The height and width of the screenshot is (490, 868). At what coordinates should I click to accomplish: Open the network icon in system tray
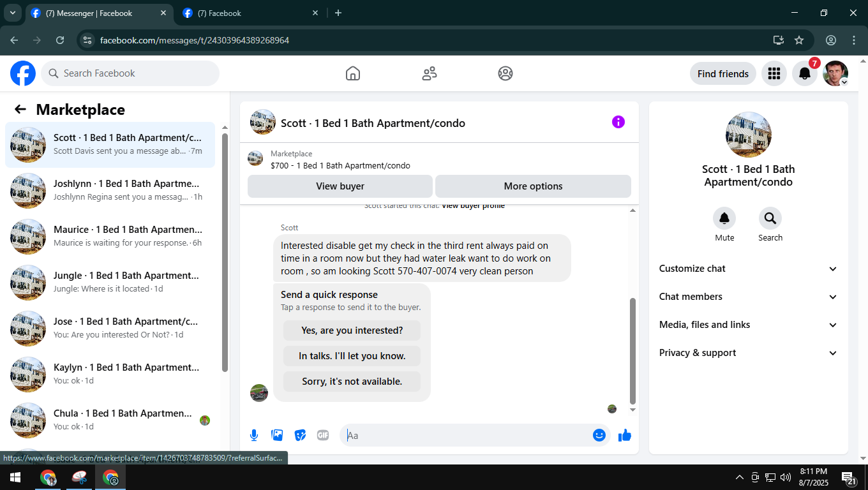(x=770, y=477)
